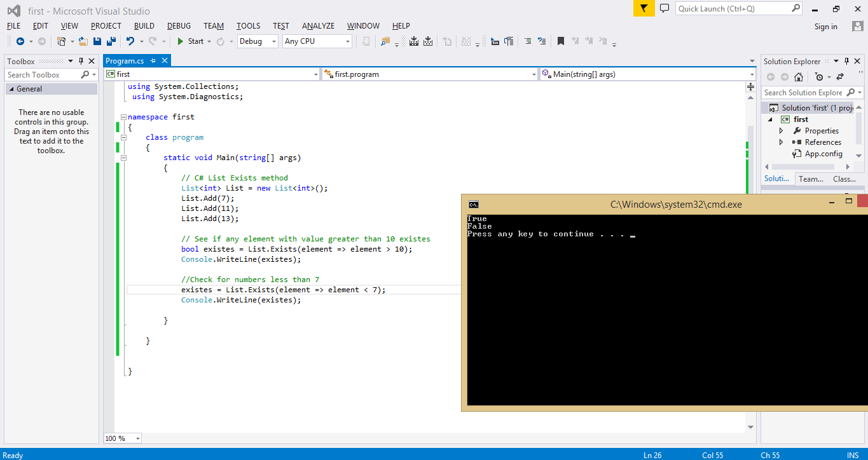Click the New Project icon
The height and width of the screenshot is (460, 868).
[x=60, y=41]
